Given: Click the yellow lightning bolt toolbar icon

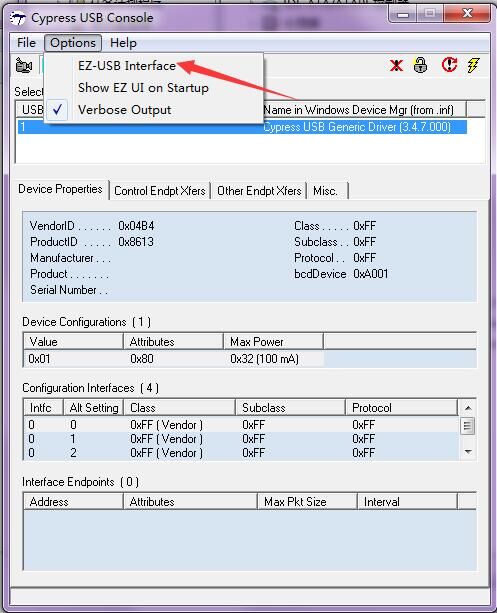Looking at the screenshot, I should coord(473,65).
